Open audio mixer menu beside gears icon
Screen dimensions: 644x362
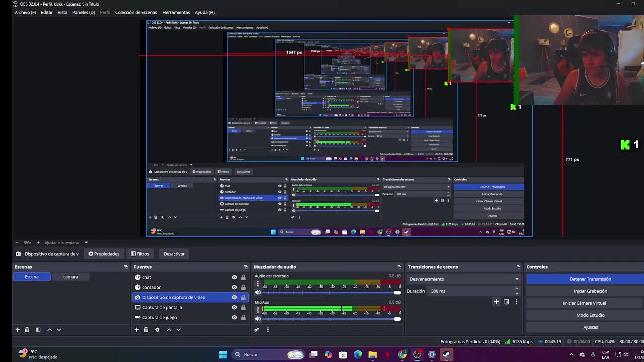[268, 330]
